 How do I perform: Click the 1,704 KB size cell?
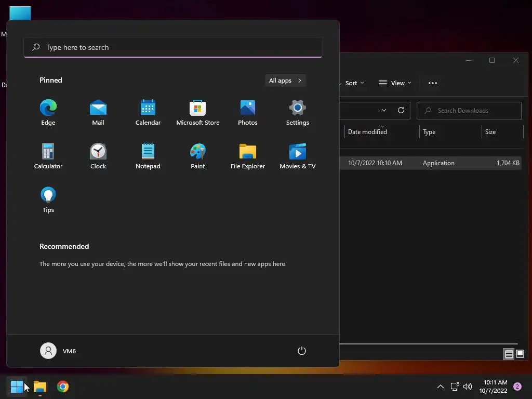click(x=508, y=163)
